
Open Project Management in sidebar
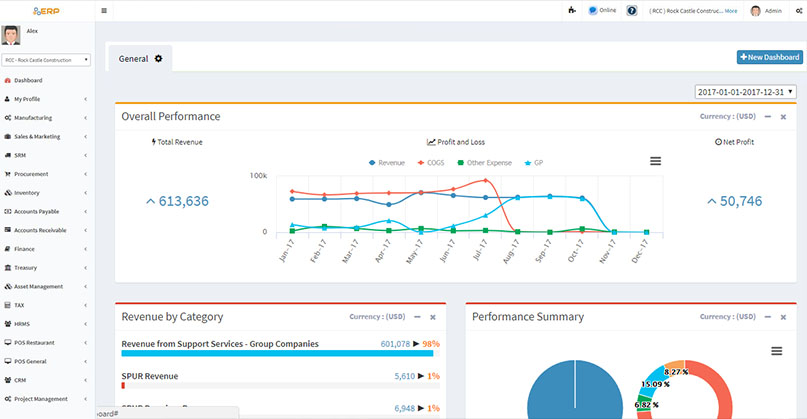(47, 399)
